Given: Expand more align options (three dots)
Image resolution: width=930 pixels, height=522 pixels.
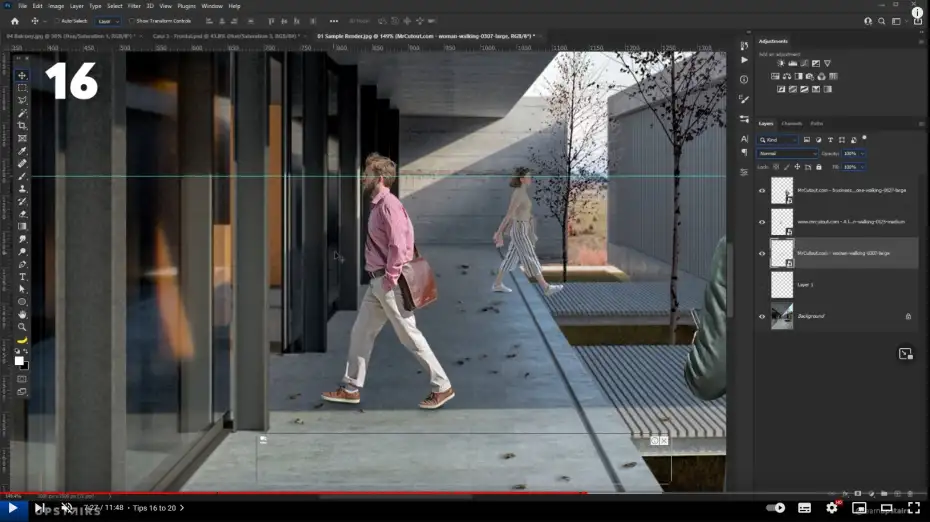Looking at the screenshot, I should pyautogui.click(x=334, y=21).
